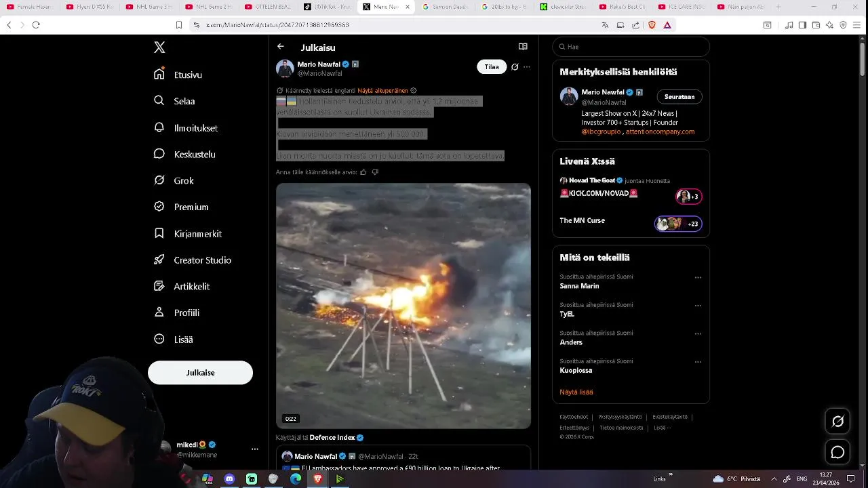Rate translation thumbs down

pos(375,172)
